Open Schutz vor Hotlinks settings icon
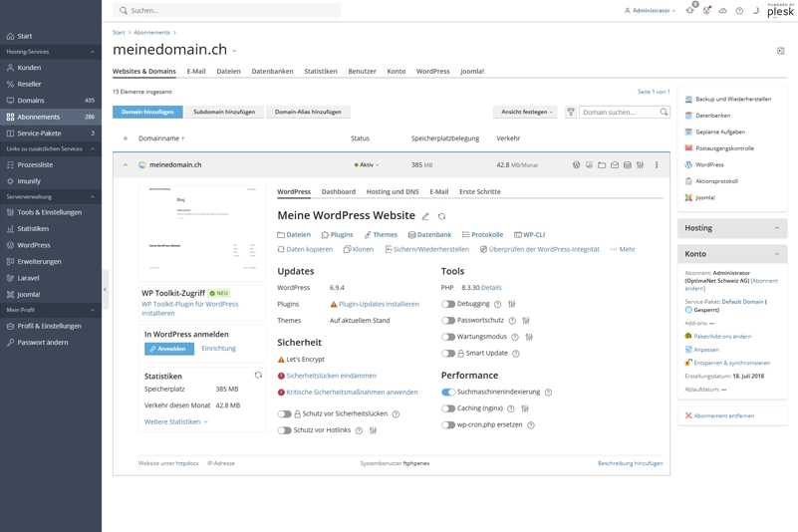This screenshot has width=798, height=532. coord(373,430)
